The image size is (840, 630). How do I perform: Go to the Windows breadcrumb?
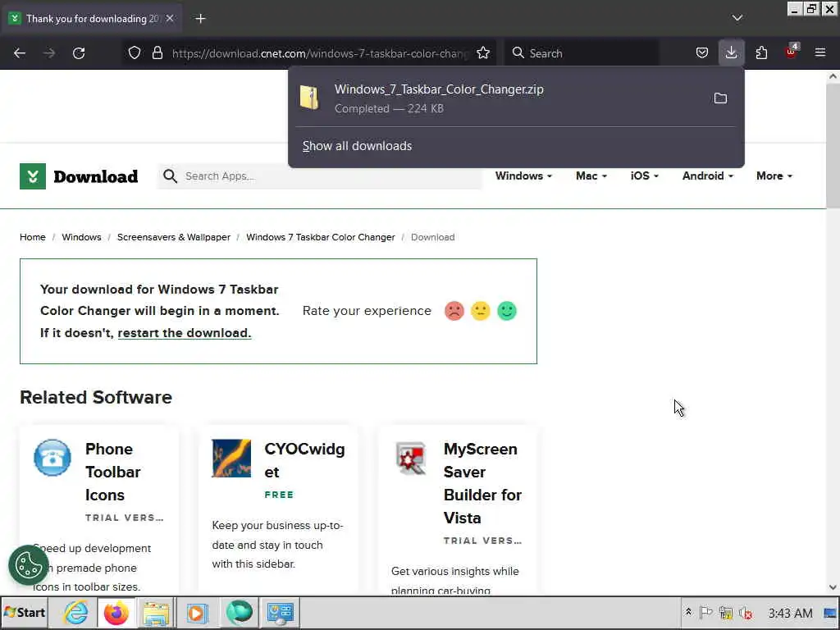[x=81, y=237]
